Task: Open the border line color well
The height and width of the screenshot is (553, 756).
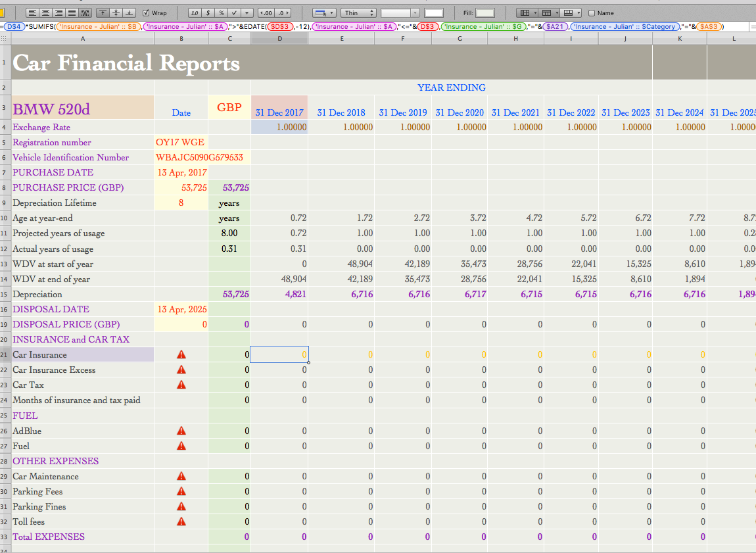Action: [x=434, y=13]
